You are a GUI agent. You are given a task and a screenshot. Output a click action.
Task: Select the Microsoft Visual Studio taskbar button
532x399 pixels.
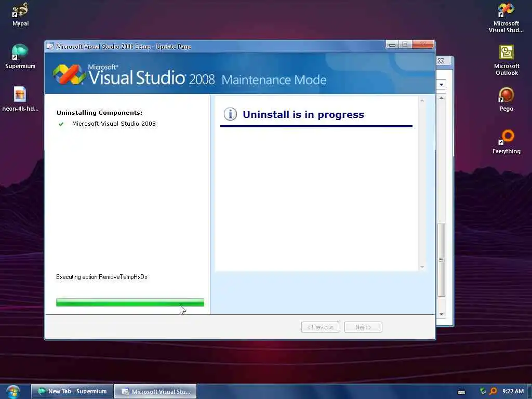155,391
